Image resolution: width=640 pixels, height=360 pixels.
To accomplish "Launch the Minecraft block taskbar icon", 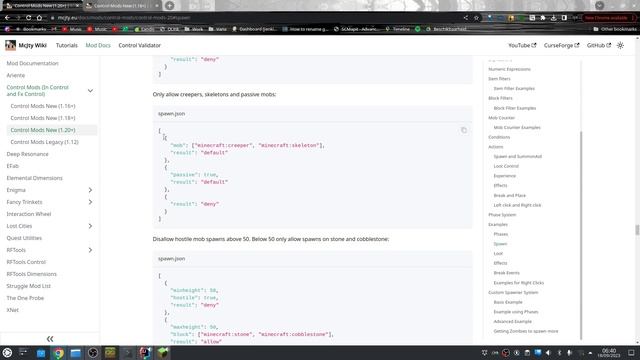I will [162, 353].
